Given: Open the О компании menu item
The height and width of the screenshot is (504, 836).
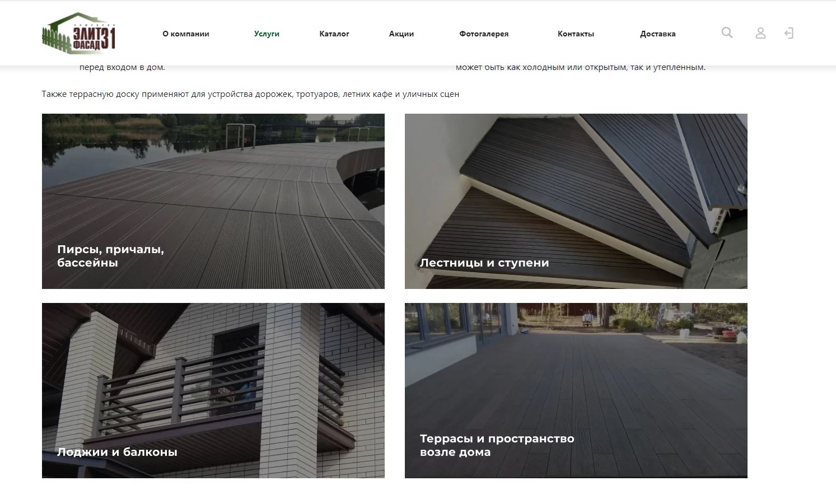Looking at the screenshot, I should click(x=186, y=34).
